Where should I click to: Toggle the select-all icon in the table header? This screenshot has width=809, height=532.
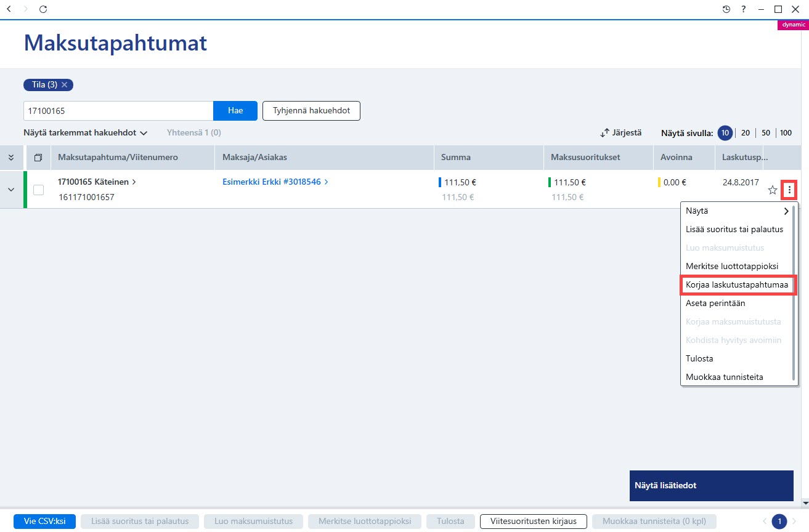(x=38, y=158)
